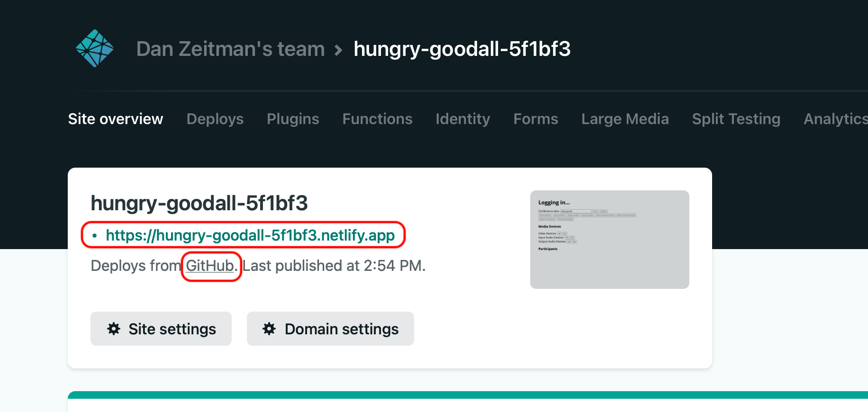Click the breadcrumb chevron separator
The height and width of the screenshot is (412, 868).
(x=338, y=50)
